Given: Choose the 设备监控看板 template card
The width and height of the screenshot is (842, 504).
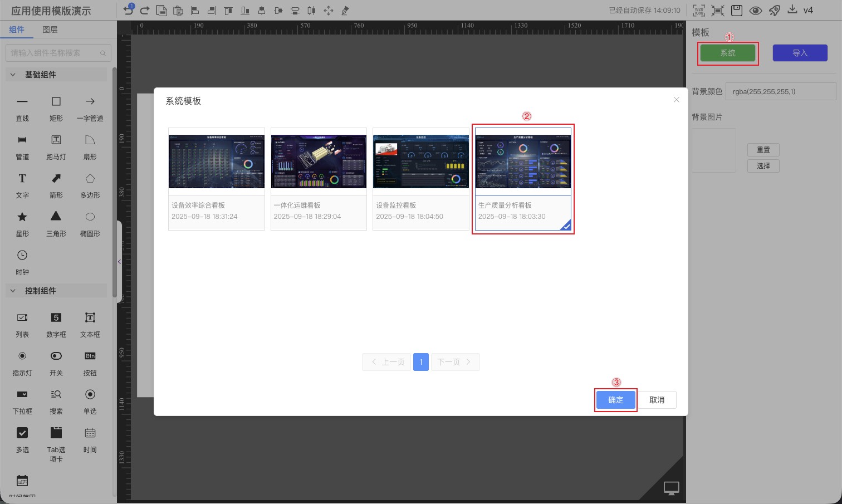Looking at the screenshot, I should pyautogui.click(x=420, y=179).
